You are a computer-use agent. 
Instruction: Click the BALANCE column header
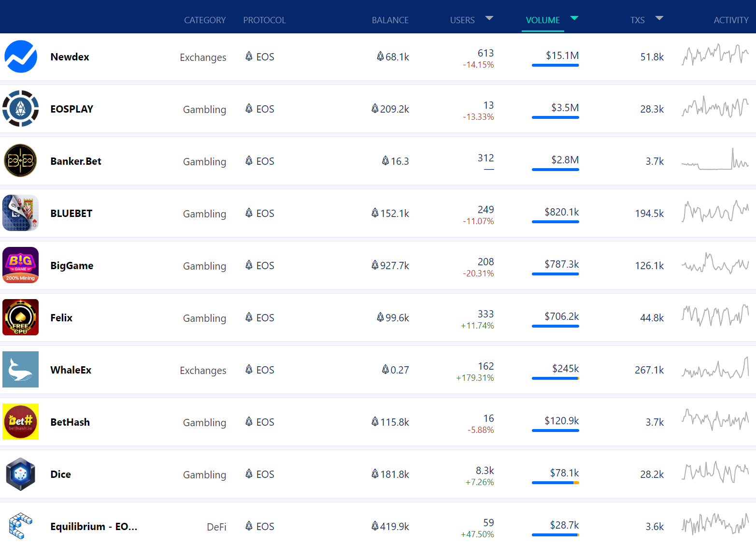[x=390, y=20]
